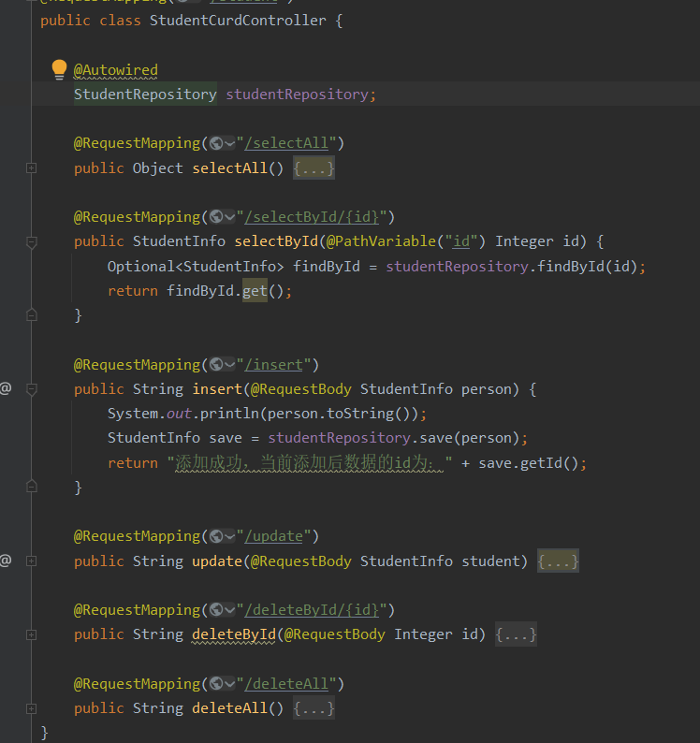Image resolution: width=700 pixels, height=743 pixels.
Task: Click the @ gutter icon beside insert method
Action: click(6, 388)
